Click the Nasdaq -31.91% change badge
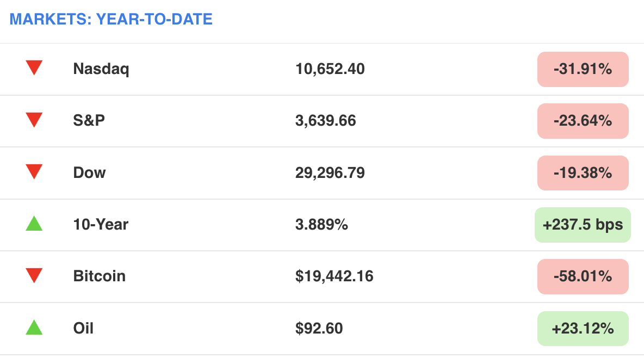644x358 pixels. pyautogui.click(x=583, y=69)
